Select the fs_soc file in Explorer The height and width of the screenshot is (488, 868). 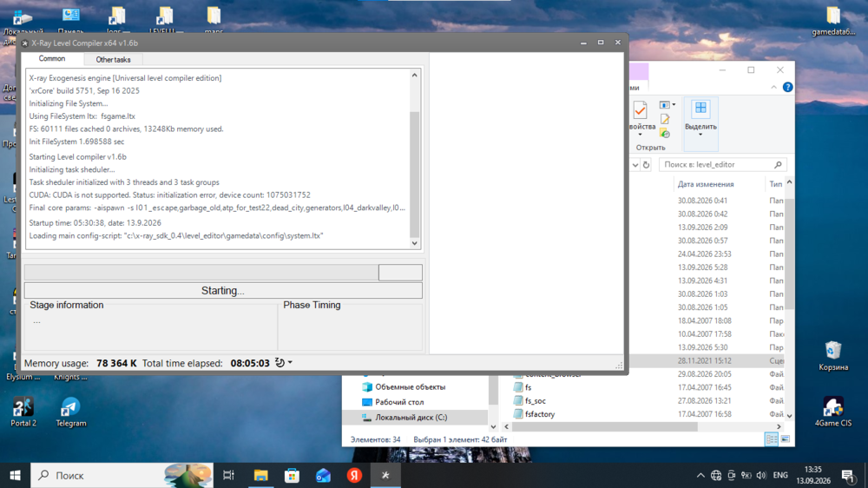point(536,400)
